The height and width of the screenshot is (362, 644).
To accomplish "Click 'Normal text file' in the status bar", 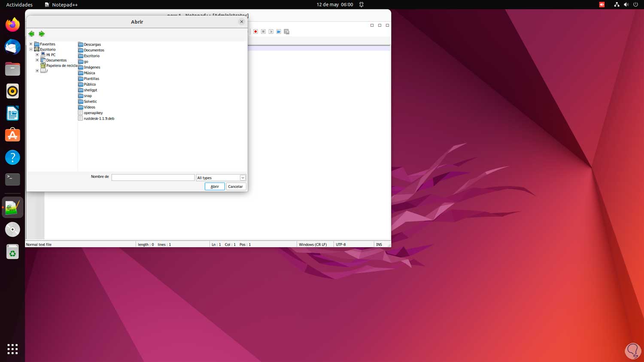I will [39, 244].
